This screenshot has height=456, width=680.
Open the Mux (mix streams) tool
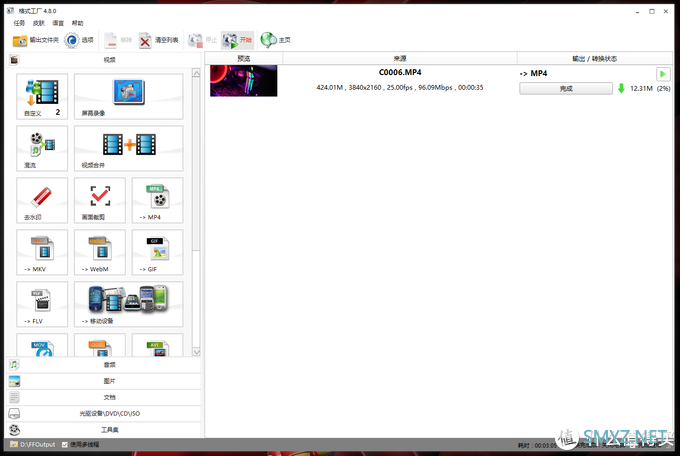(x=42, y=148)
